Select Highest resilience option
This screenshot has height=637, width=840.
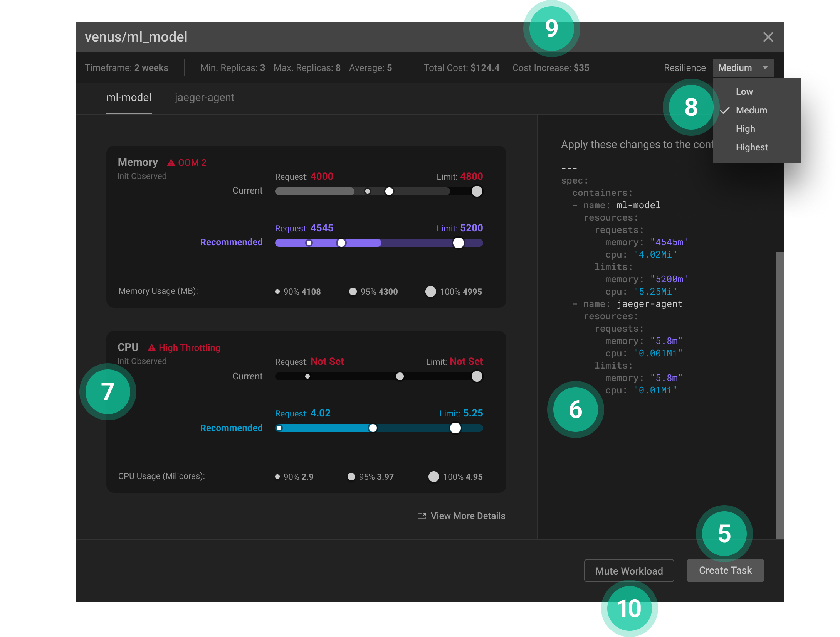(x=751, y=147)
